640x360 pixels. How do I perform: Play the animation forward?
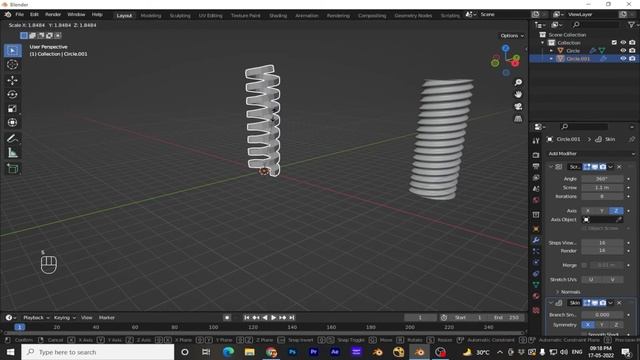[x=273, y=318]
